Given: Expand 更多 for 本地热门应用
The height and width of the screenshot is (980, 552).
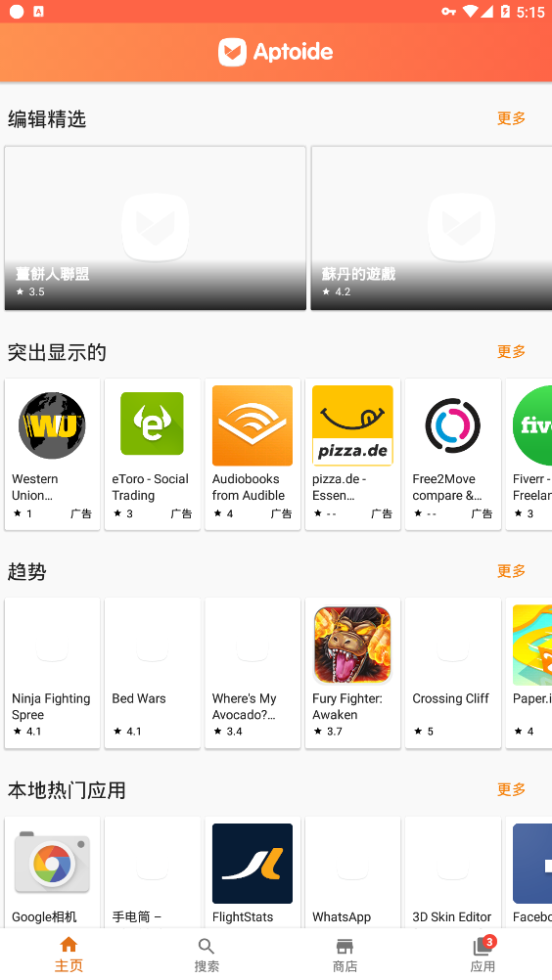Looking at the screenshot, I should coord(511,789).
